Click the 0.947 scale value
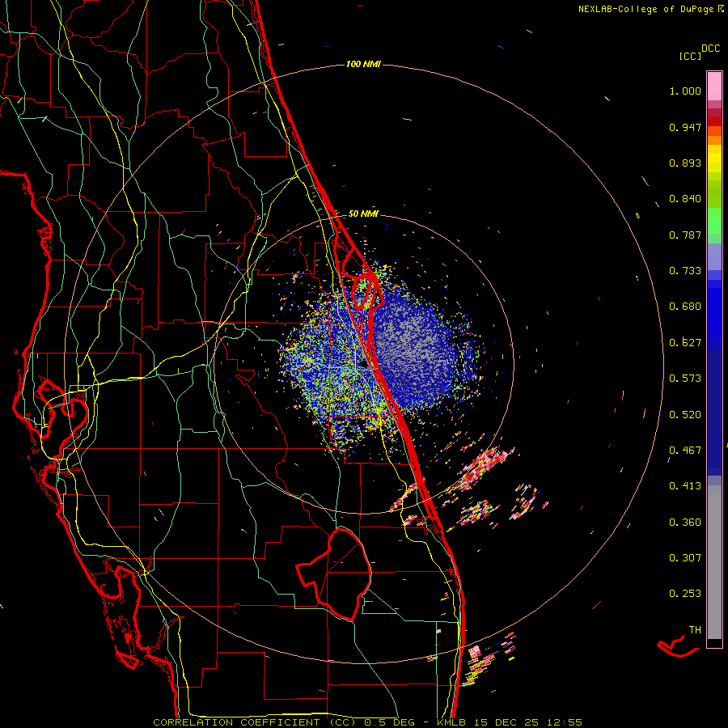728x728 pixels. click(x=685, y=127)
